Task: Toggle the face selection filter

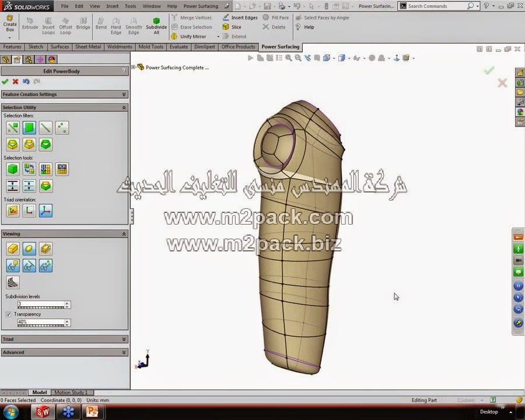Action: click(29, 128)
